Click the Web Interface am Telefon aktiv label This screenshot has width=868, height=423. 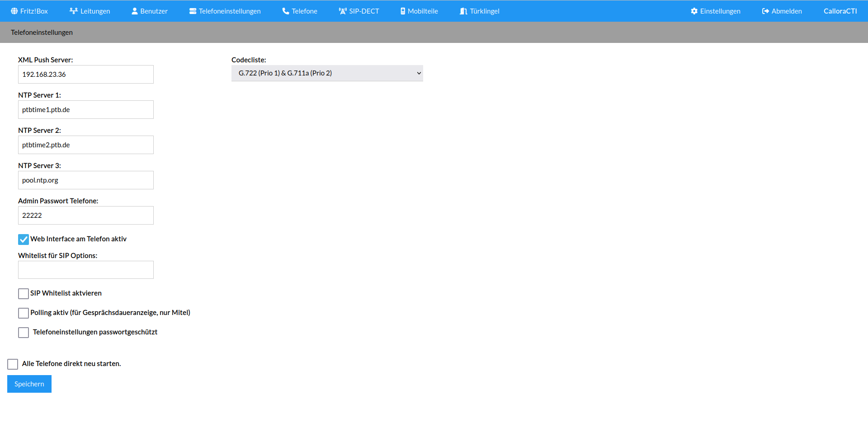[x=79, y=239]
